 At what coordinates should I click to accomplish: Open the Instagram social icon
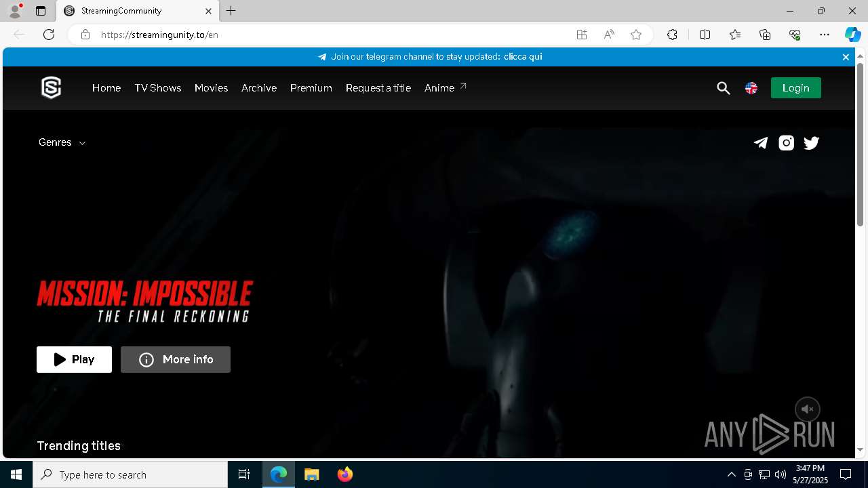coord(786,142)
